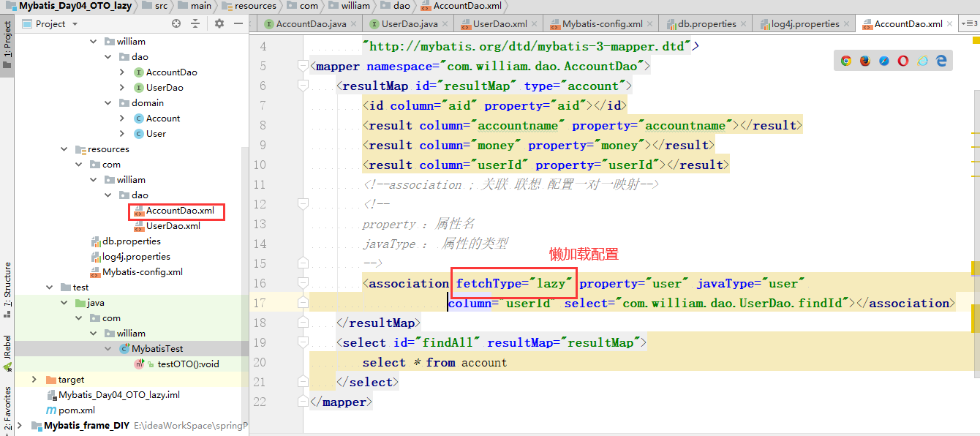Collapse the MybatisTest class node
The height and width of the screenshot is (436, 980).
108,349
